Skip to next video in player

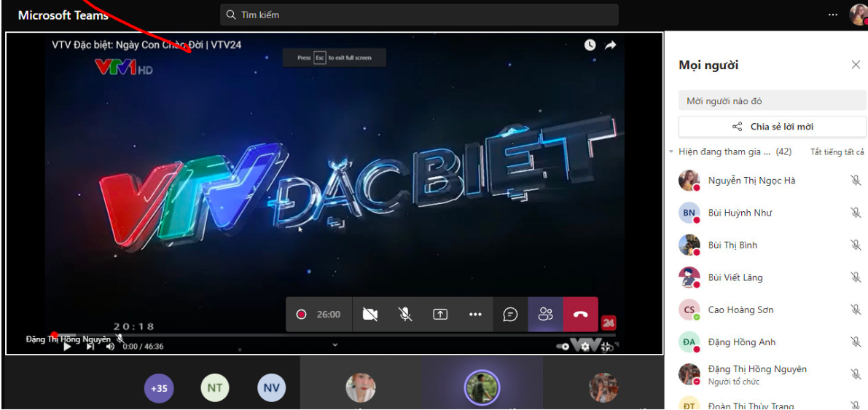click(x=90, y=347)
